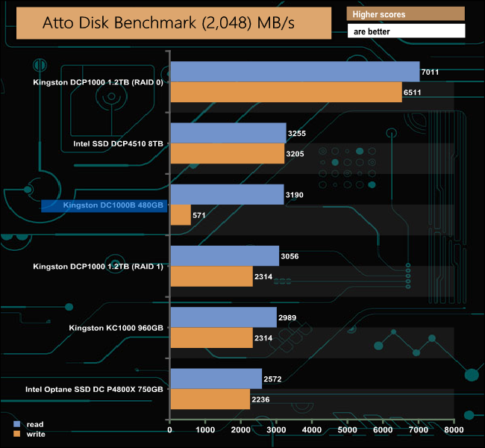Click the read bar valued 2989

coord(224,317)
